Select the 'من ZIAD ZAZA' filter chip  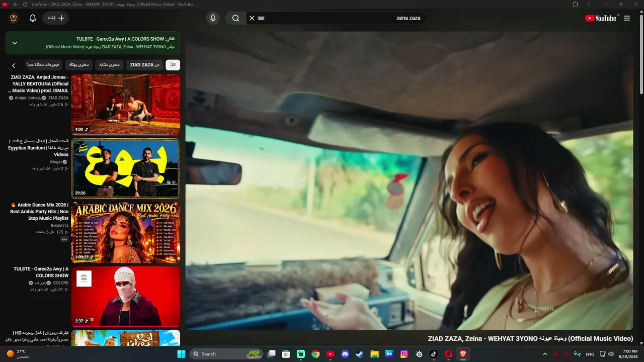[x=144, y=65]
